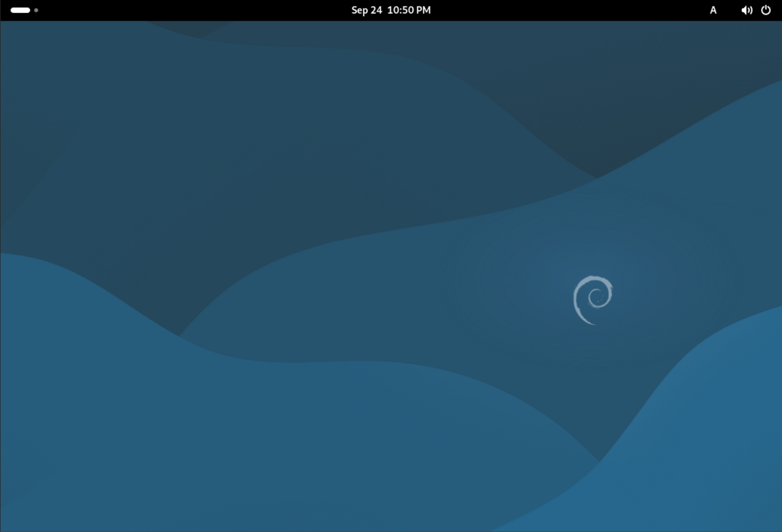Open the power menu icon

pyautogui.click(x=766, y=10)
